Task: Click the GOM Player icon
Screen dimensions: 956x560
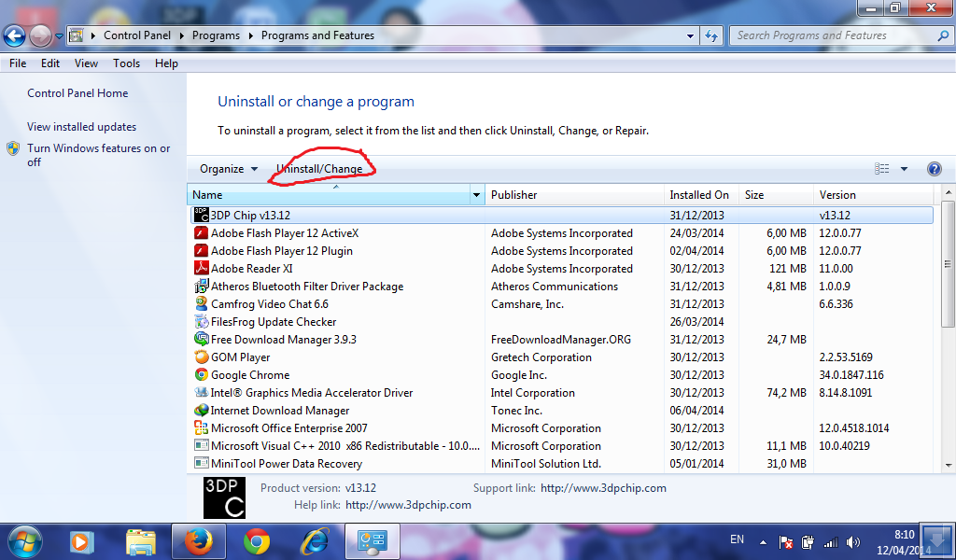Action: 202,357
